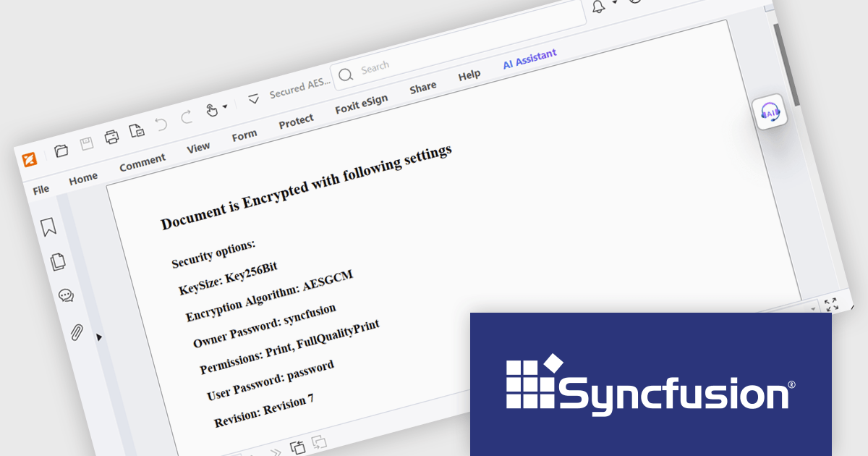Open the Protect ribbon tab
This screenshot has height=456, width=868.
pyautogui.click(x=296, y=122)
